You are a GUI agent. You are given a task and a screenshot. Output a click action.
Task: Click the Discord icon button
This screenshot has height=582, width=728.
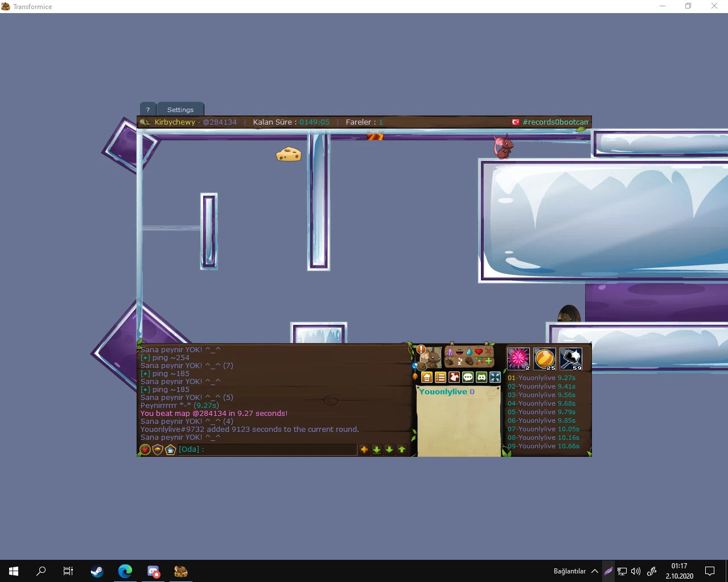482,377
